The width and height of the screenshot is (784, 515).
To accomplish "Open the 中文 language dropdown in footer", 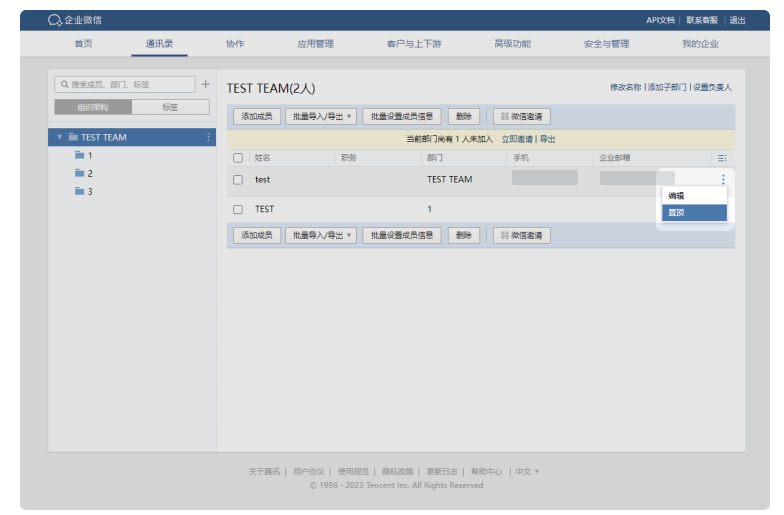I will pos(527,471).
